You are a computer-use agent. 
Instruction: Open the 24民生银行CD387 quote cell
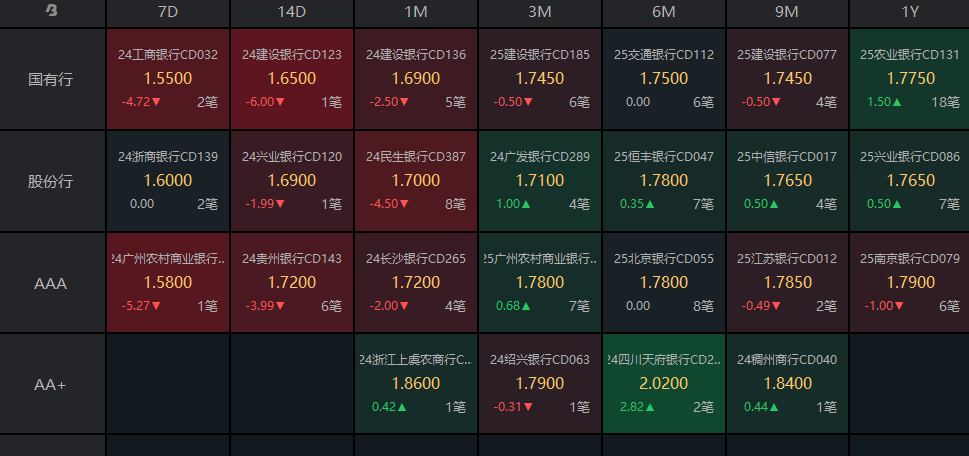pos(416,181)
